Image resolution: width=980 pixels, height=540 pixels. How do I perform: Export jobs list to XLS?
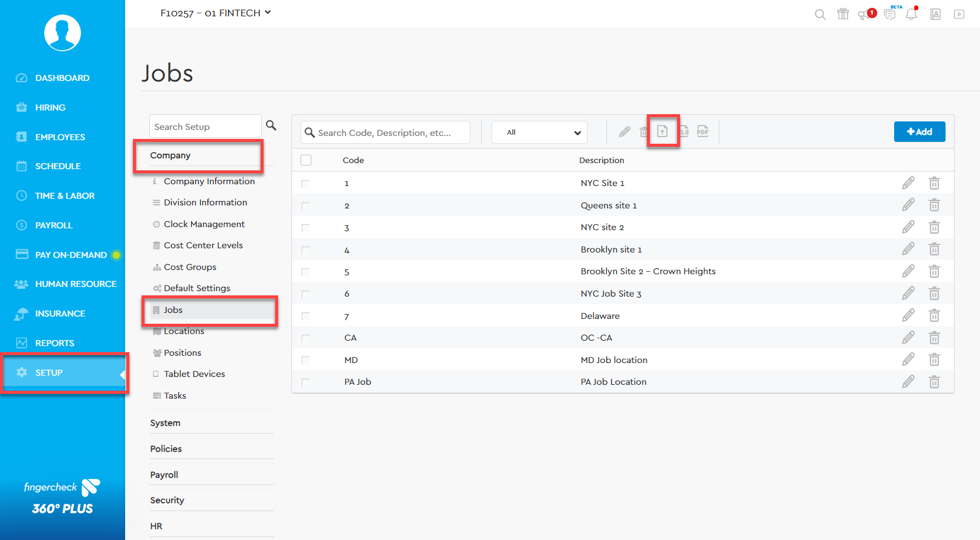pyautogui.click(x=684, y=131)
